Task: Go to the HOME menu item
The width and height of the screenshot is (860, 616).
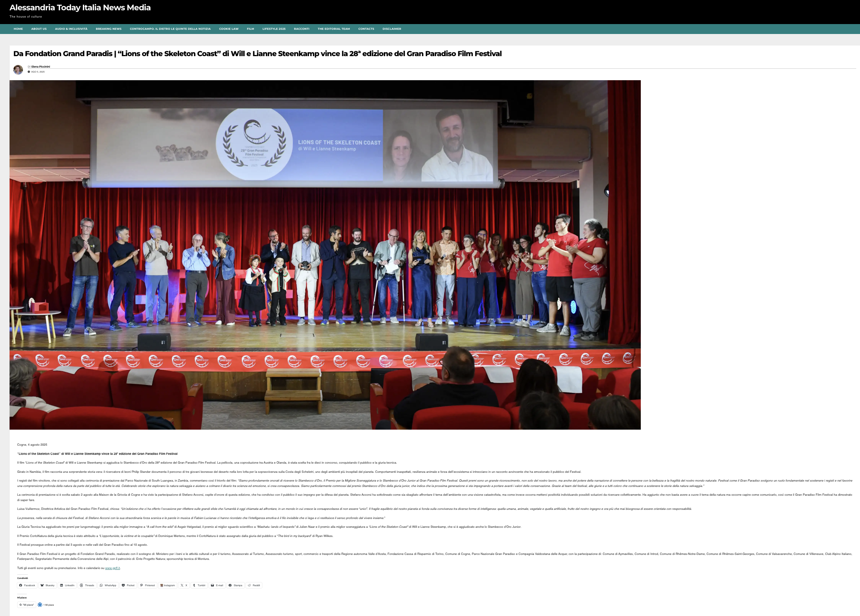Action: tap(18, 29)
